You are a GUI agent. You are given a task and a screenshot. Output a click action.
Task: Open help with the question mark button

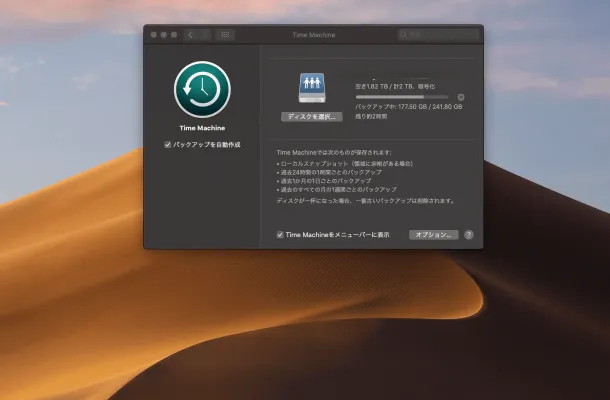pyautogui.click(x=469, y=234)
